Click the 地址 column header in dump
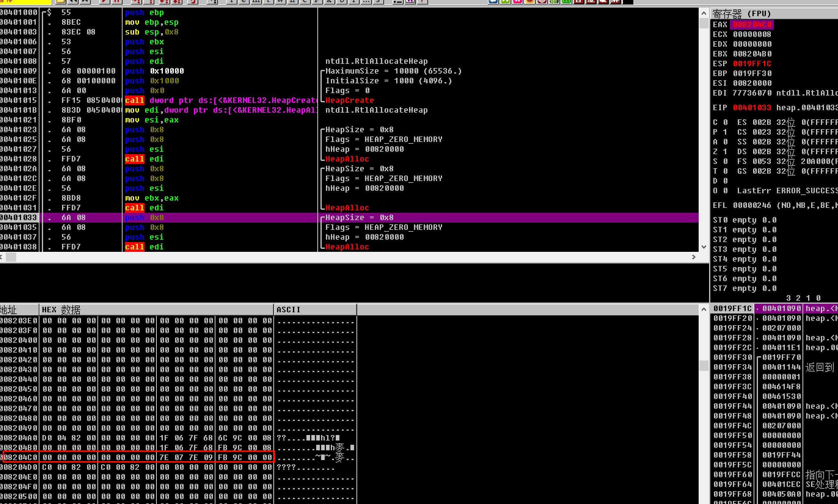The width and height of the screenshot is (838, 504). pos(19,310)
